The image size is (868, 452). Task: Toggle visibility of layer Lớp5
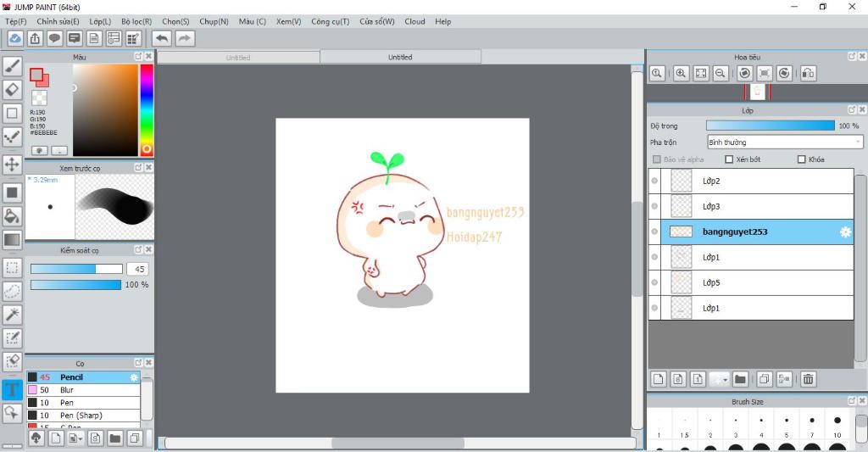tap(655, 282)
